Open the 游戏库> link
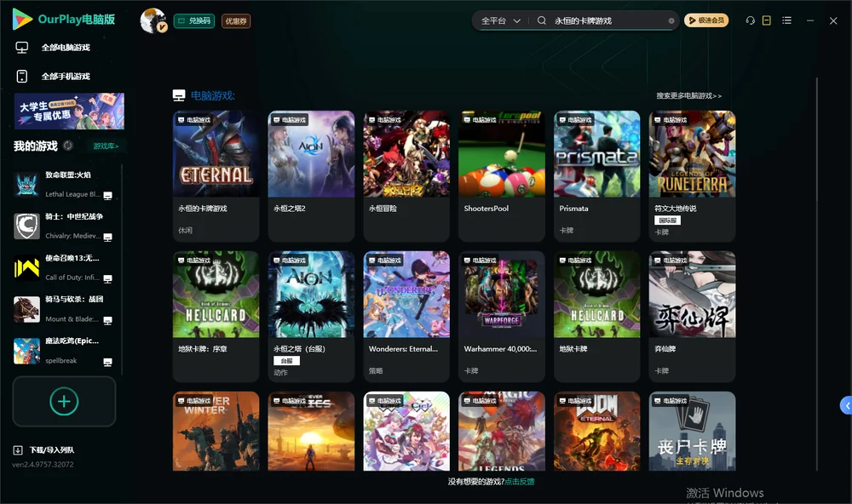Viewport: 852px width, 504px height. pos(106,146)
